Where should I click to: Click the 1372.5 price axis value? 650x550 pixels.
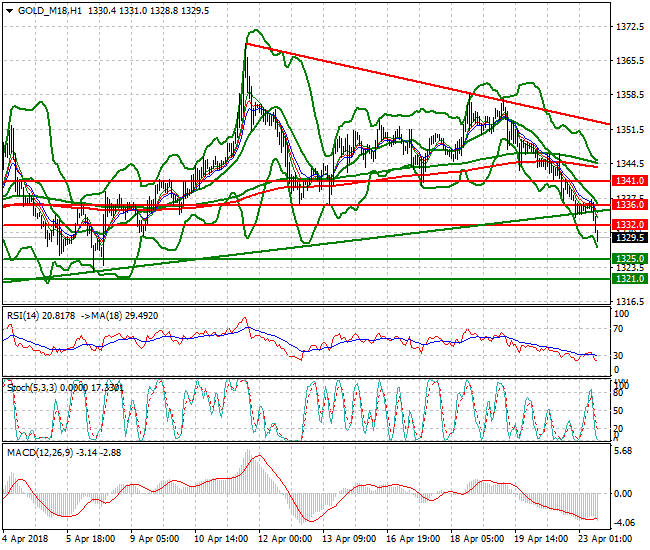[x=630, y=27]
